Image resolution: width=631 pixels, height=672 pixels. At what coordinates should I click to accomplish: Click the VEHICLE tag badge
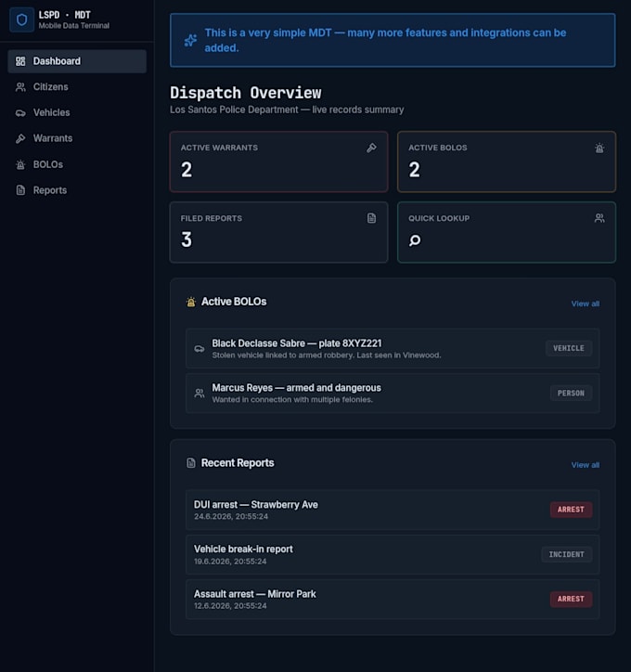point(569,348)
